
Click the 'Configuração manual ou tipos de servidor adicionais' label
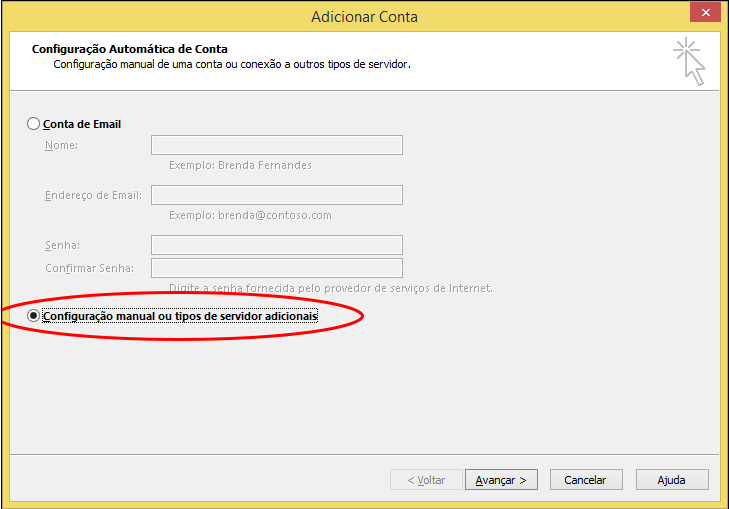click(x=180, y=316)
